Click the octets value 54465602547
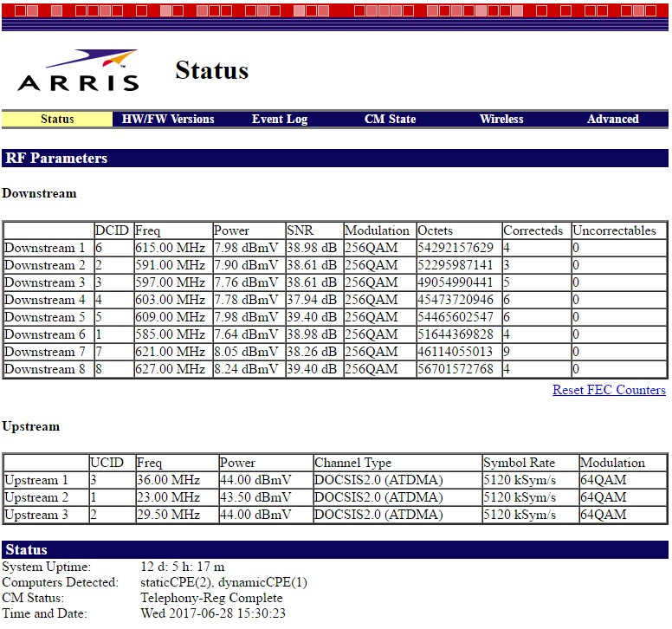The height and width of the screenshot is (629, 672). click(456, 317)
